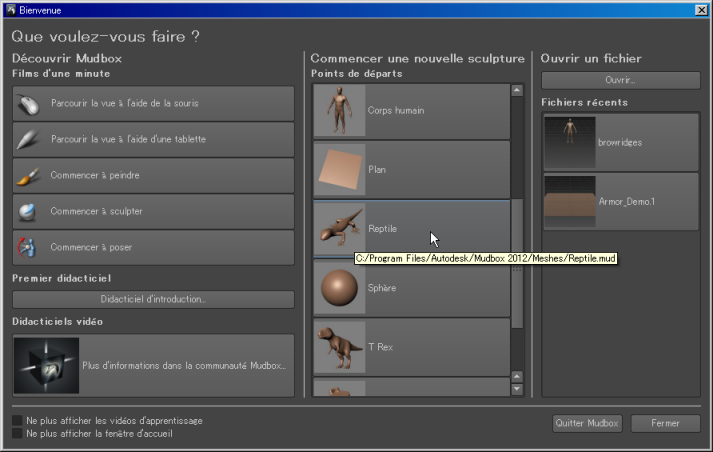Image resolution: width=713 pixels, height=452 pixels.
Task: Choose the Plan label
Action: coord(377,170)
